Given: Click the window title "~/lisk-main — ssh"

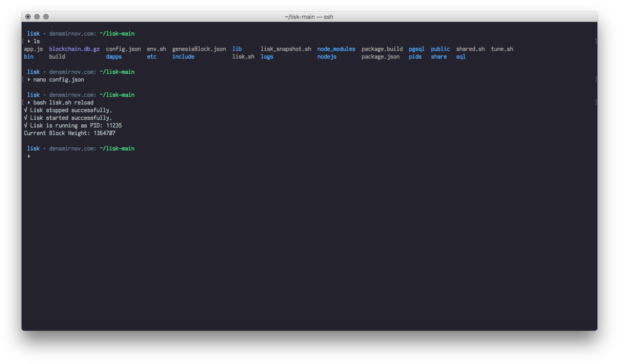Looking at the screenshot, I should [309, 17].
